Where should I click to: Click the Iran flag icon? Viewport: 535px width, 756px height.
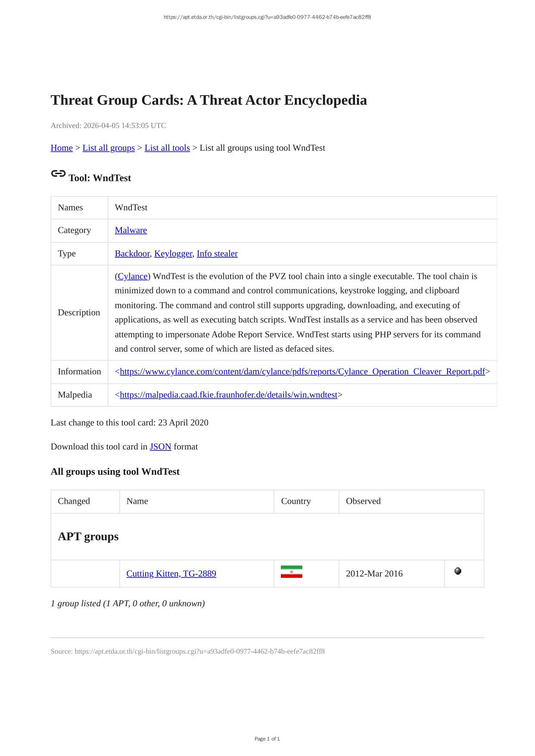coord(291,572)
